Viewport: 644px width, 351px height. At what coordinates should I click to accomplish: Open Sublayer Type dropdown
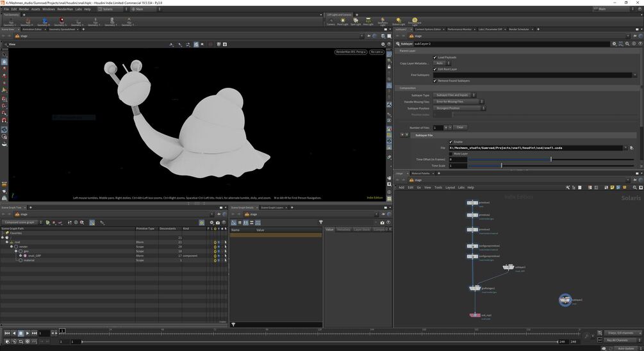[x=454, y=95]
